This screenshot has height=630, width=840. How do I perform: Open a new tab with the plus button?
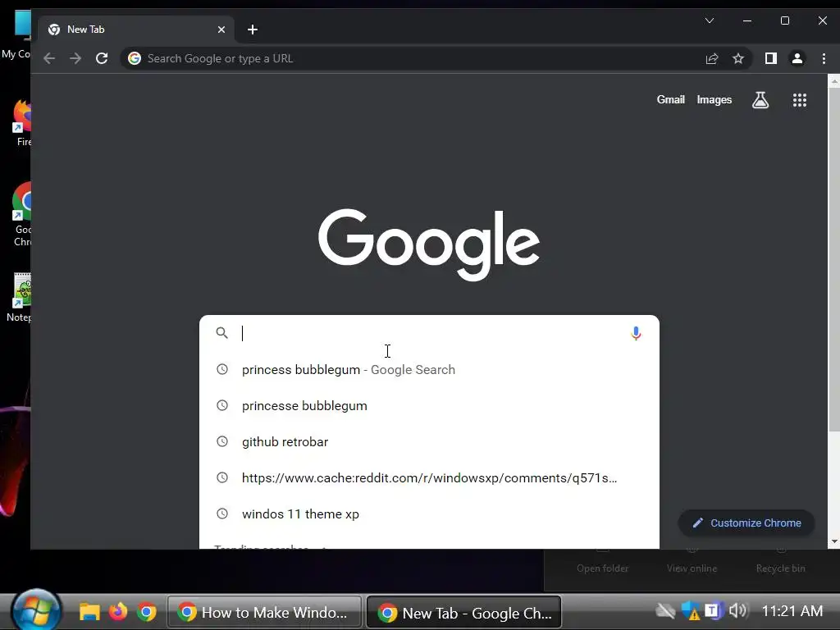pos(253,30)
